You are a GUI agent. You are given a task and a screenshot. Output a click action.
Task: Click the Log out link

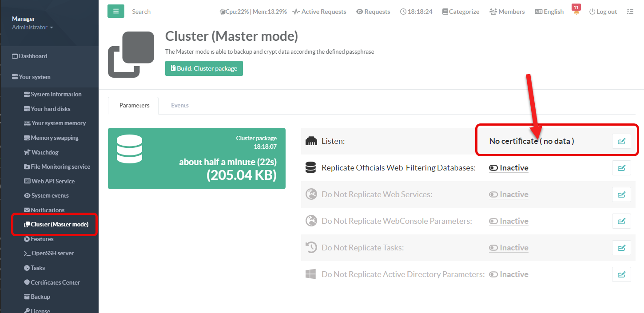click(603, 12)
